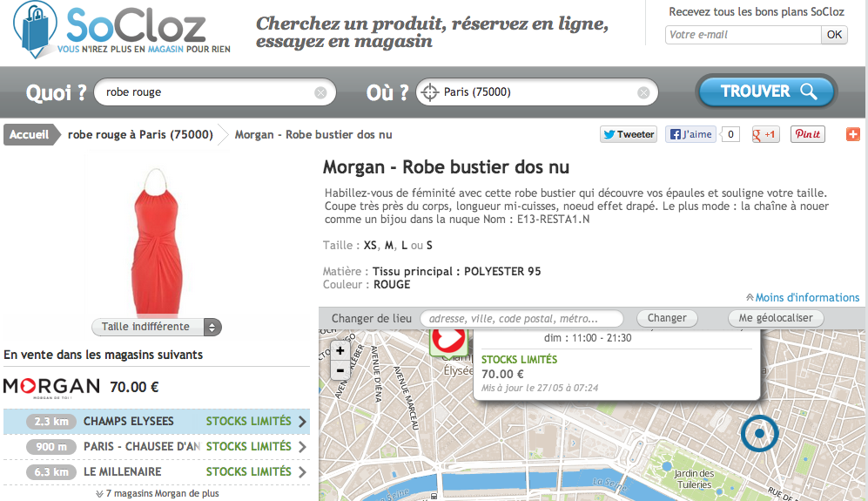Click the Où location input
868x501 pixels.
537,92
